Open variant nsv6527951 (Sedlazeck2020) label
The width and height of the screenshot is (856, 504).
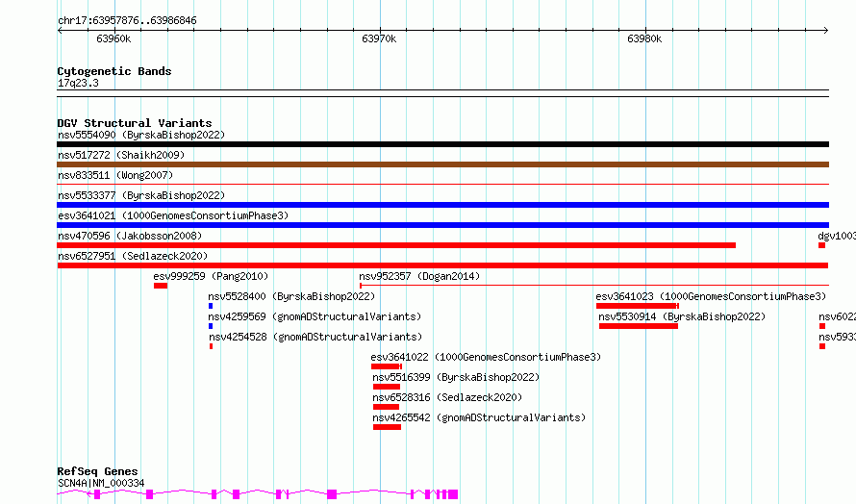coord(133,256)
